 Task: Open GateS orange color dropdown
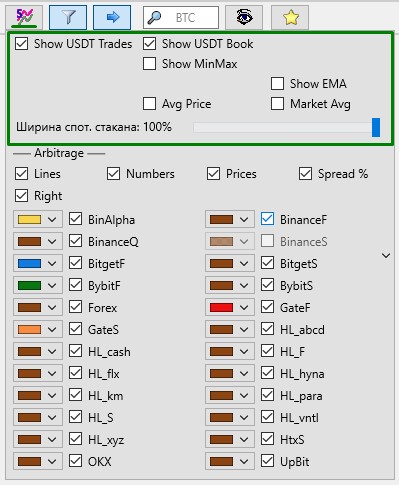click(x=38, y=329)
